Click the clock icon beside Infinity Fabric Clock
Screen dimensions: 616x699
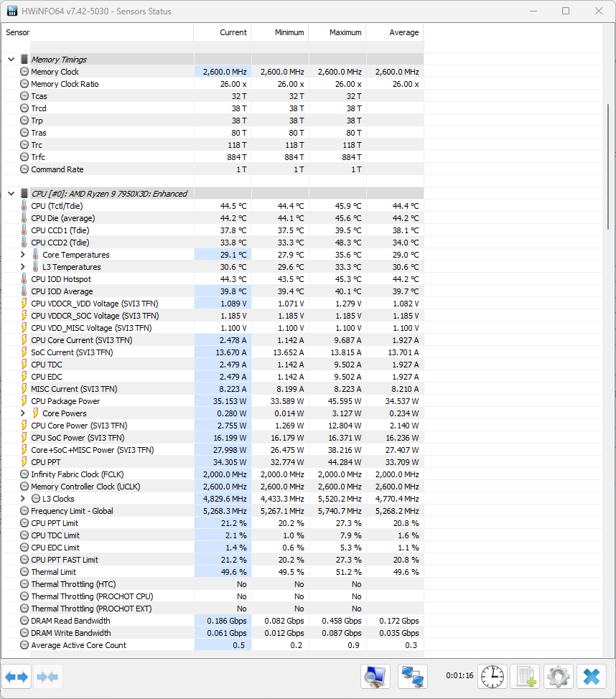tap(24, 474)
